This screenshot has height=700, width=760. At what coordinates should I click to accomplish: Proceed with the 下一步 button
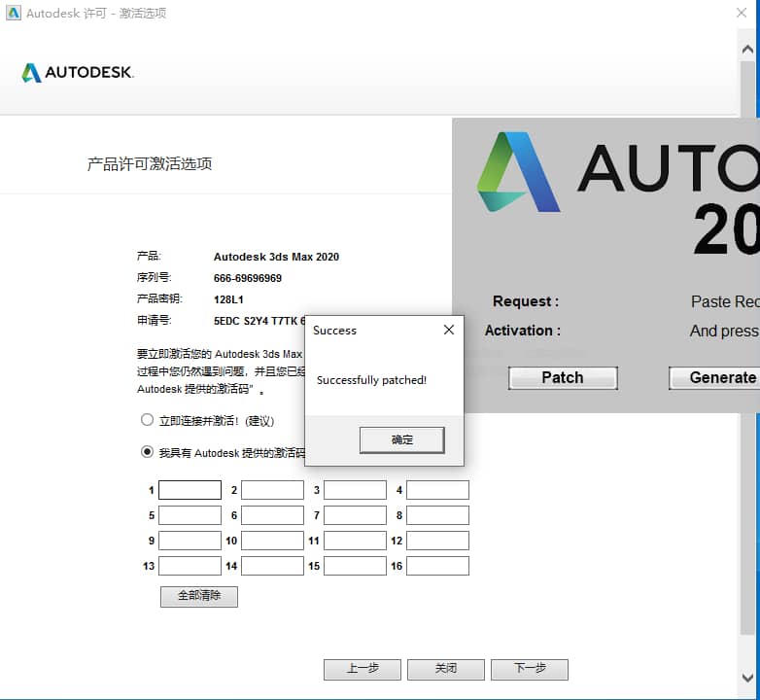coord(529,669)
